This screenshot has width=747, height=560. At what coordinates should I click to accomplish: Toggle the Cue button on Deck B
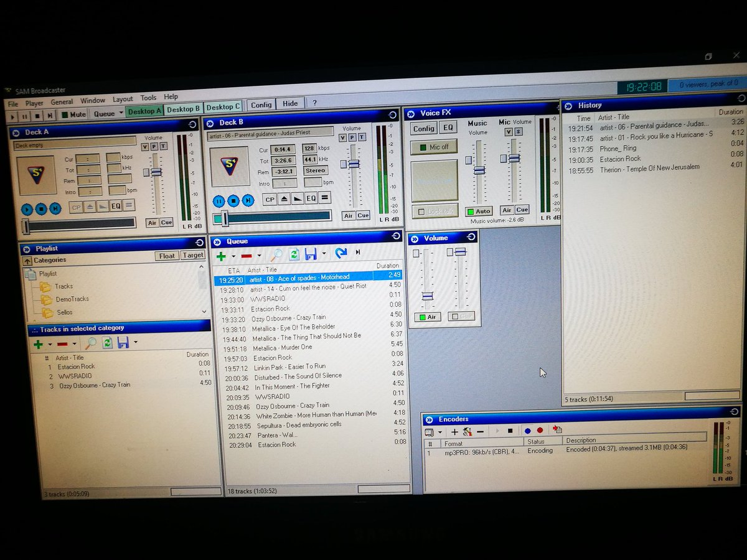[x=363, y=215]
